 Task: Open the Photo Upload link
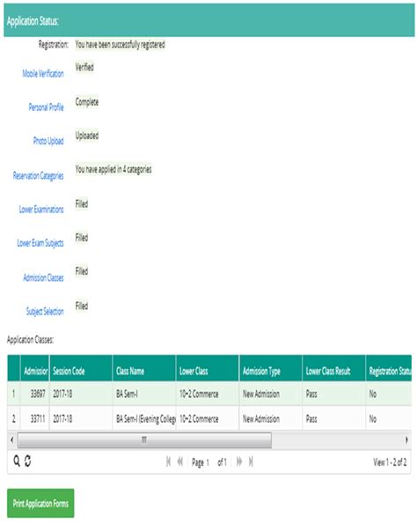(48, 141)
